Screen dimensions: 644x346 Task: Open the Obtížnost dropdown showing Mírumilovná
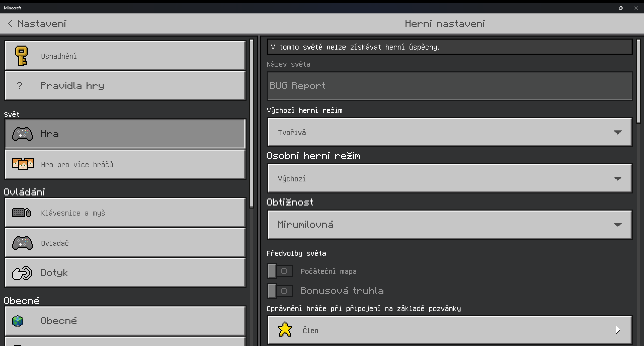449,225
